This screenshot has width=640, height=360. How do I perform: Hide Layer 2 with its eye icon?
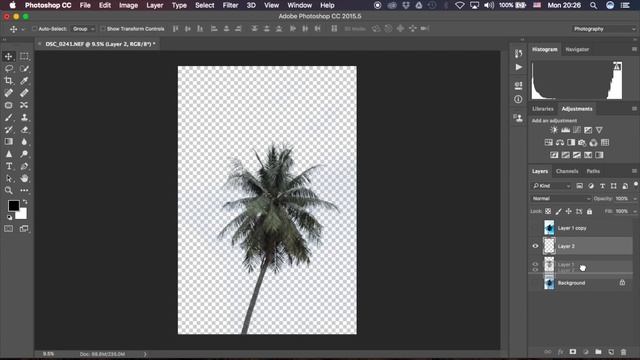535,246
